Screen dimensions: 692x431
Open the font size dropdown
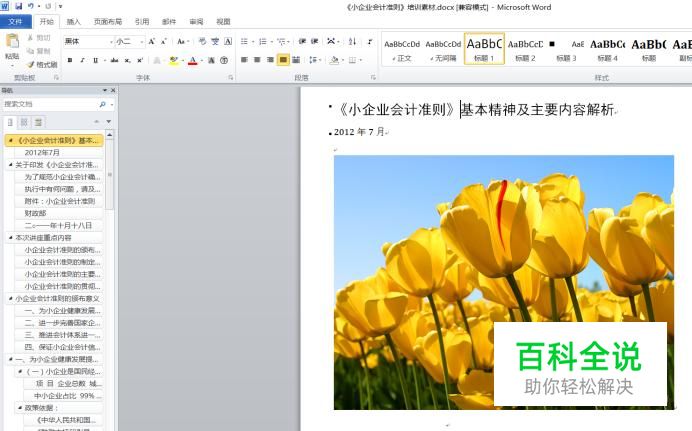click(142, 41)
